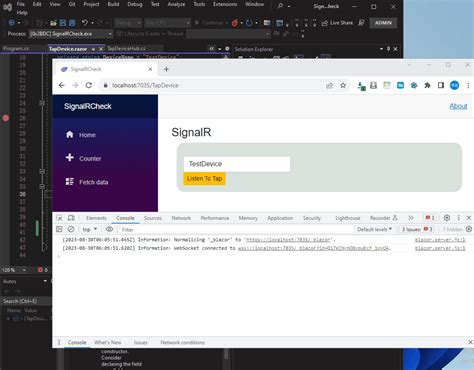
Task: Collapse code block at line 33
Action: [x=42, y=171]
